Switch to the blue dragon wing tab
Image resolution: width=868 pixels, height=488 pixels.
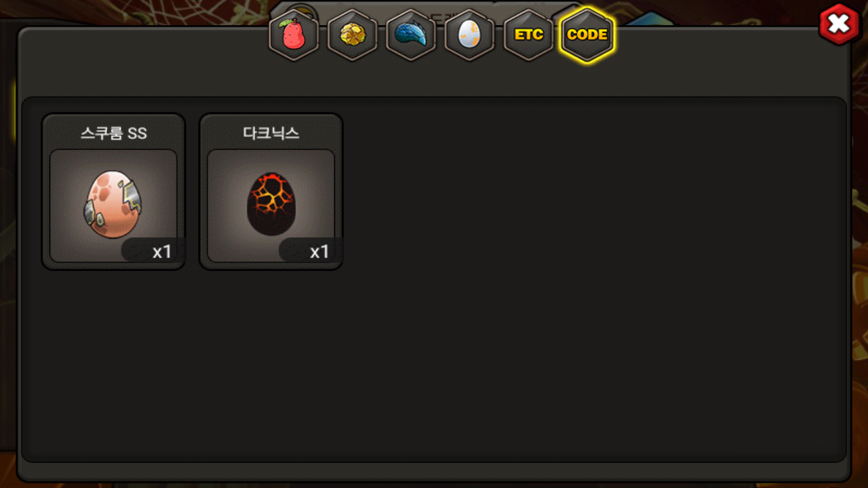[411, 35]
